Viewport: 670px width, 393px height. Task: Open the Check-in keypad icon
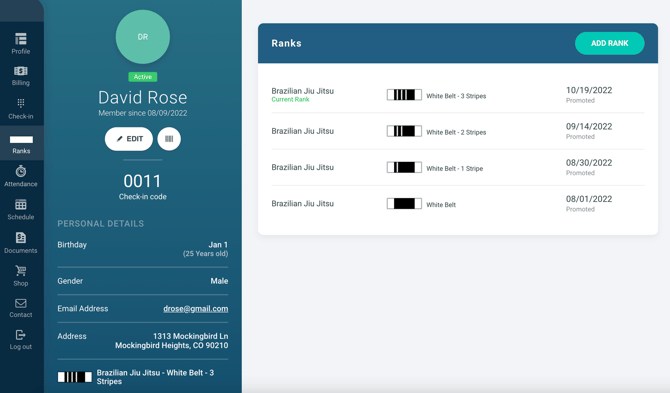[21, 103]
